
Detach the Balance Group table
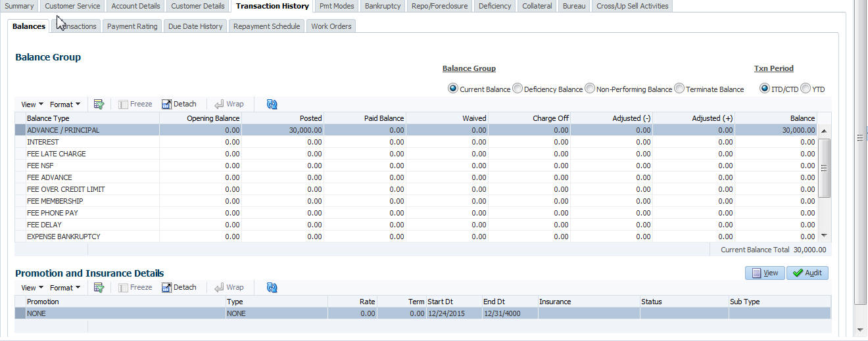[x=179, y=104]
